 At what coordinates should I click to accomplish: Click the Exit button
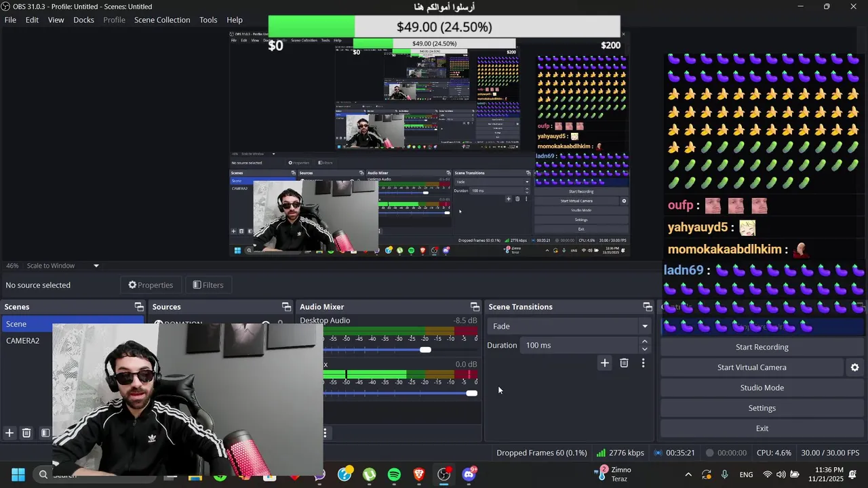[762, 428]
